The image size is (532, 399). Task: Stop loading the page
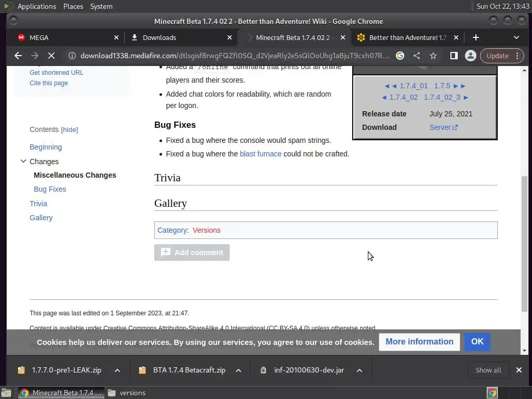[51, 56]
